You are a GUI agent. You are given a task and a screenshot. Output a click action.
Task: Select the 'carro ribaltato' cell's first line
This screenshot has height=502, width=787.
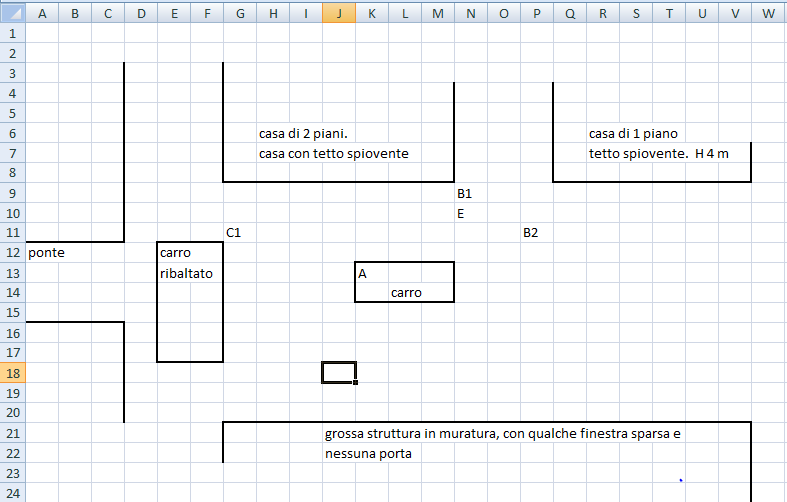click(175, 253)
